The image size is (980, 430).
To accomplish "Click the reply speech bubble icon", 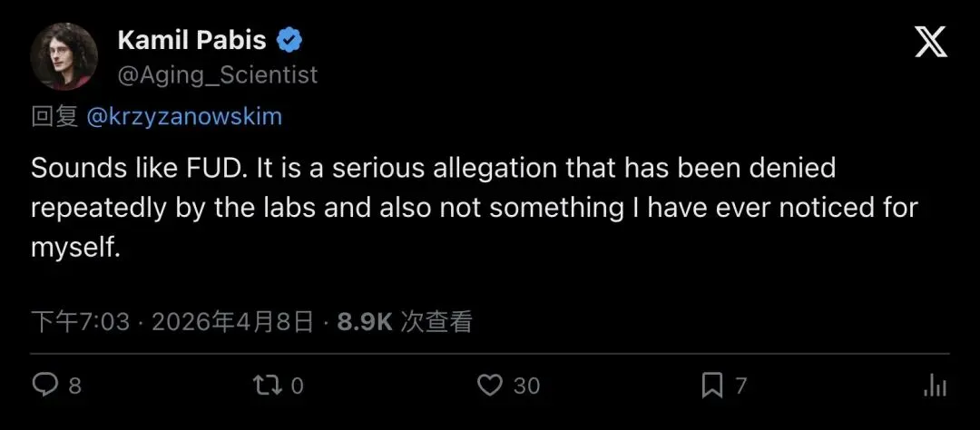I will [x=45, y=386].
